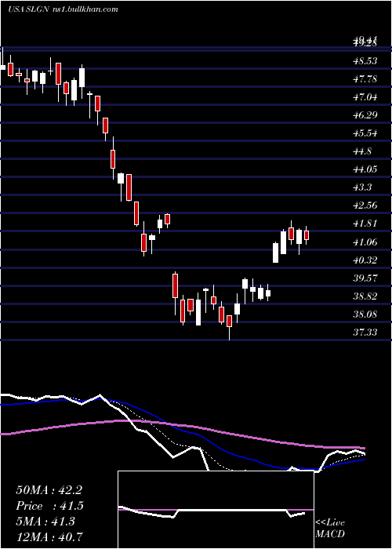Click the 'Price : 41.5' readout
Screen dimensions: 392x549
49,506
